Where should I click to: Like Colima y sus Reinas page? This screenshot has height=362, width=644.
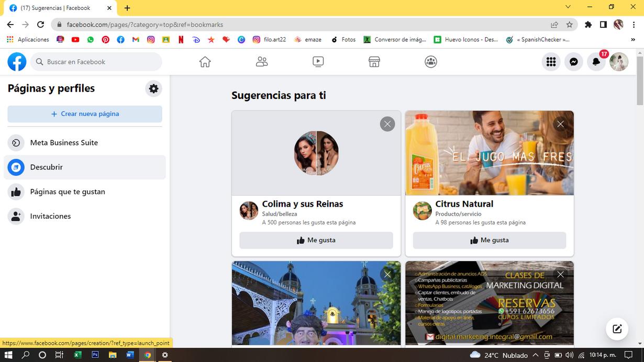[x=316, y=240]
